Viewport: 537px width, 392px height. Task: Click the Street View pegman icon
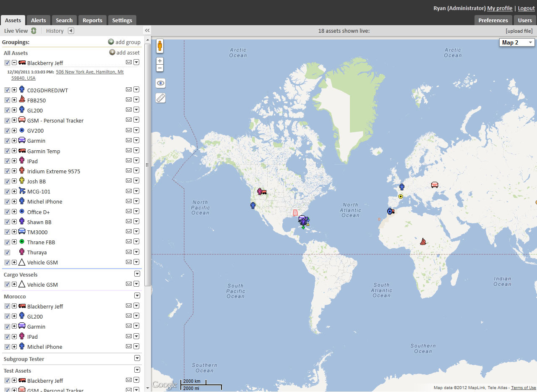tap(160, 46)
